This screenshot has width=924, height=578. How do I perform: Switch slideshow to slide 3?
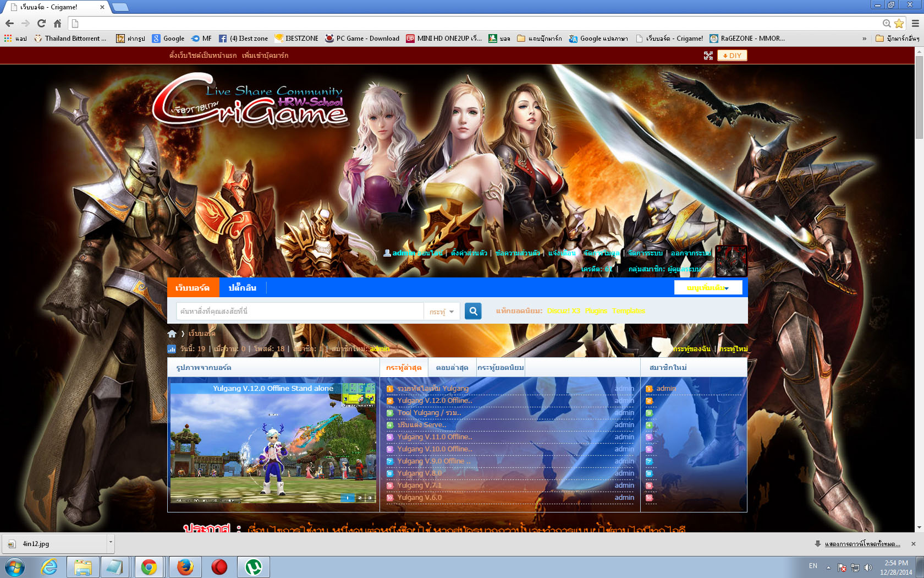click(370, 498)
